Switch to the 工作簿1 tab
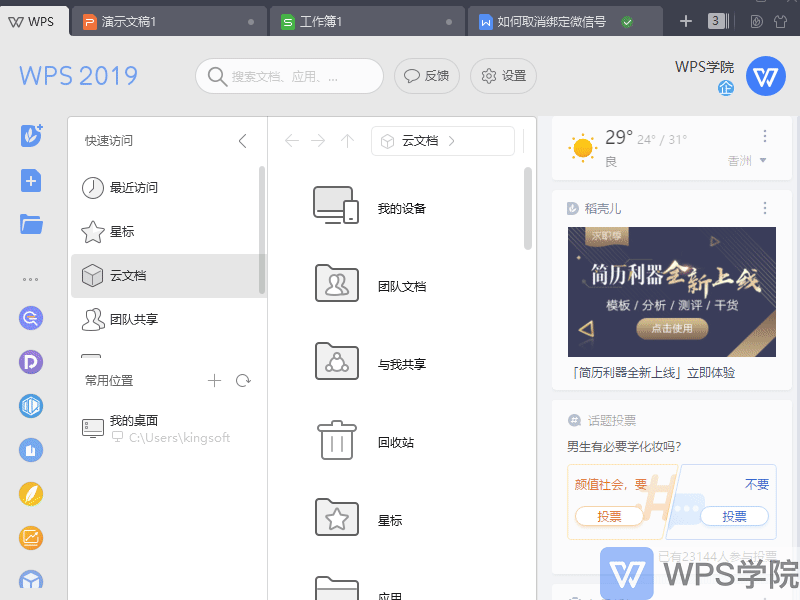Viewport: 800px width, 600px height. [x=366, y=21]
